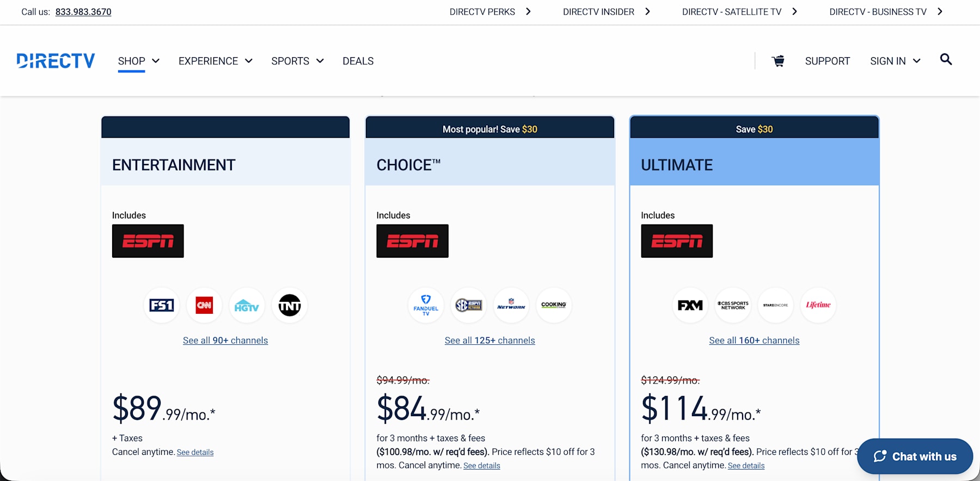Image resolution: width=980 pixels, height=481 pixels.
Task: Open the shopping cart icon
Action: coord(778,61)
